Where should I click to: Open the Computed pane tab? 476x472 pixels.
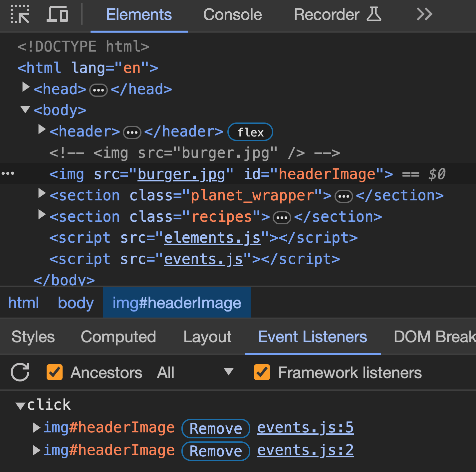pyautogui.click(x=119, y=337)
